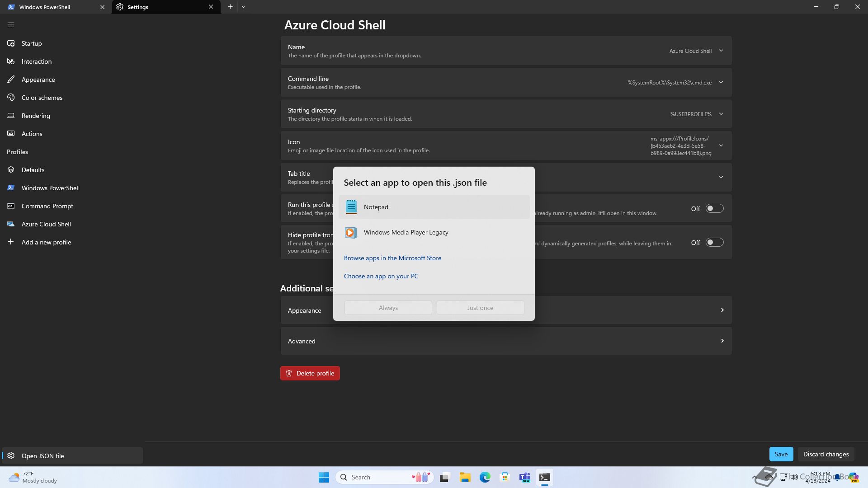Click the Actions keyboard icon

click(11, 134)
